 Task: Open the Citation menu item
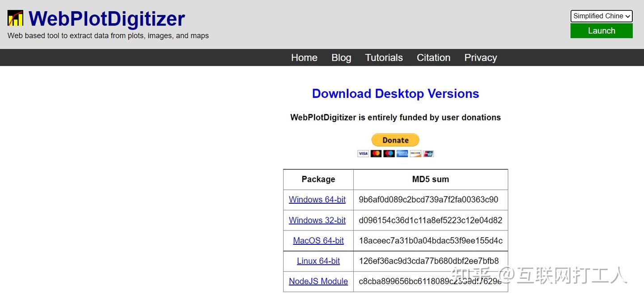tap(433, 58)
